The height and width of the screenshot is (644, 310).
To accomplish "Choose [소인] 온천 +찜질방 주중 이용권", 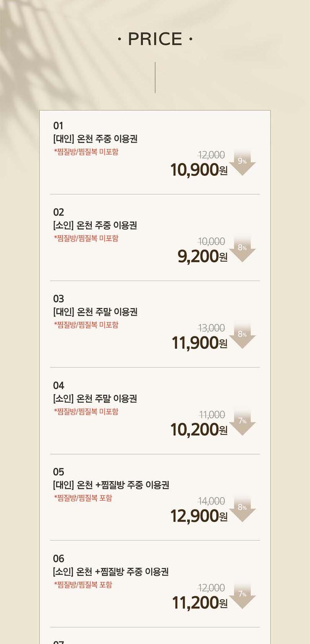I will 111,572.
